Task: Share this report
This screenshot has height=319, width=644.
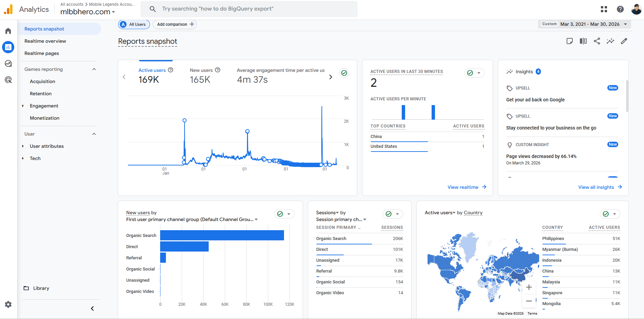Action: [597, 41]
